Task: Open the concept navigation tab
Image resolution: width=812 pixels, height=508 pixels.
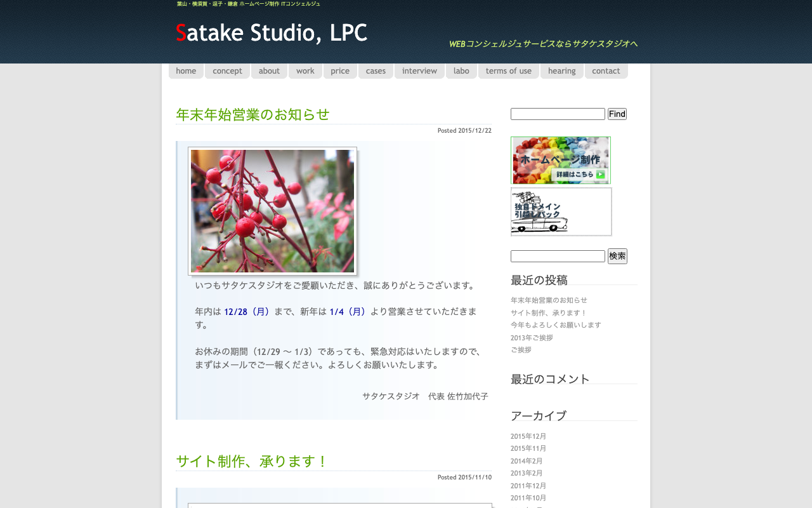Action: 227,71
